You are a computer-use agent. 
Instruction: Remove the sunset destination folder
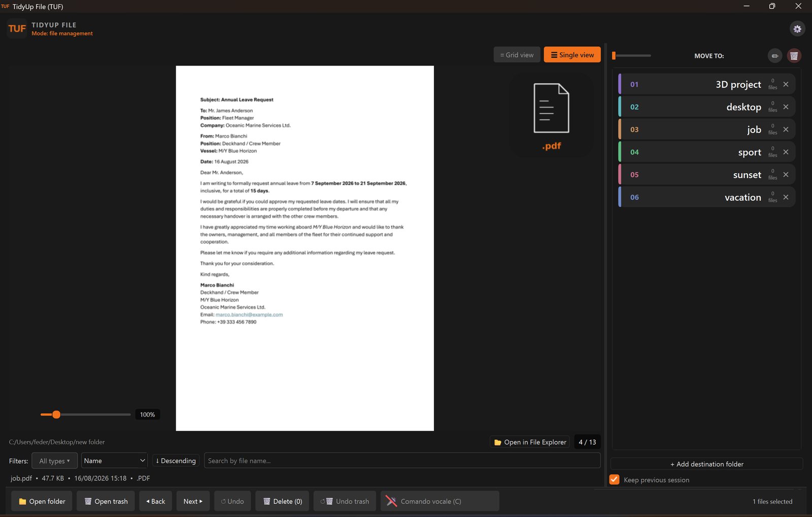[x=786, y=175]
